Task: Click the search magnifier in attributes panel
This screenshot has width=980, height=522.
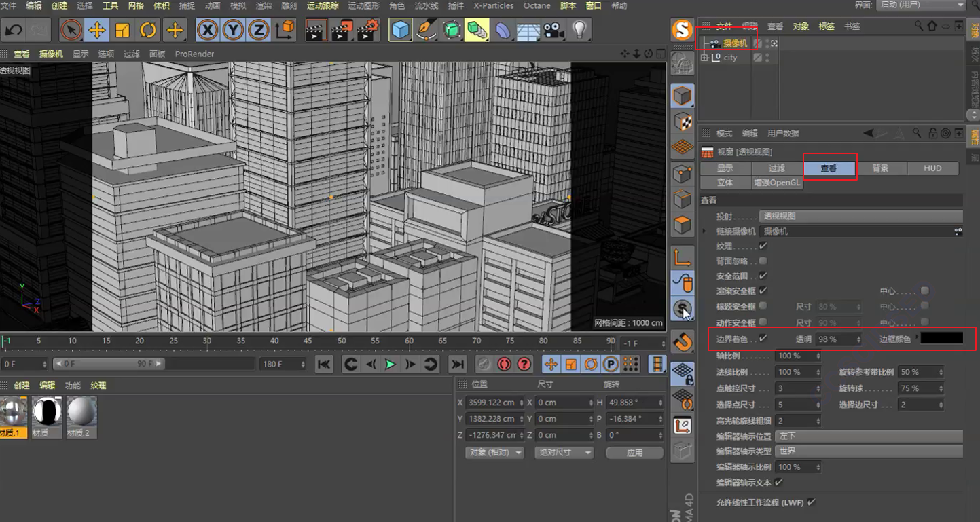Action: click(917, 133)
